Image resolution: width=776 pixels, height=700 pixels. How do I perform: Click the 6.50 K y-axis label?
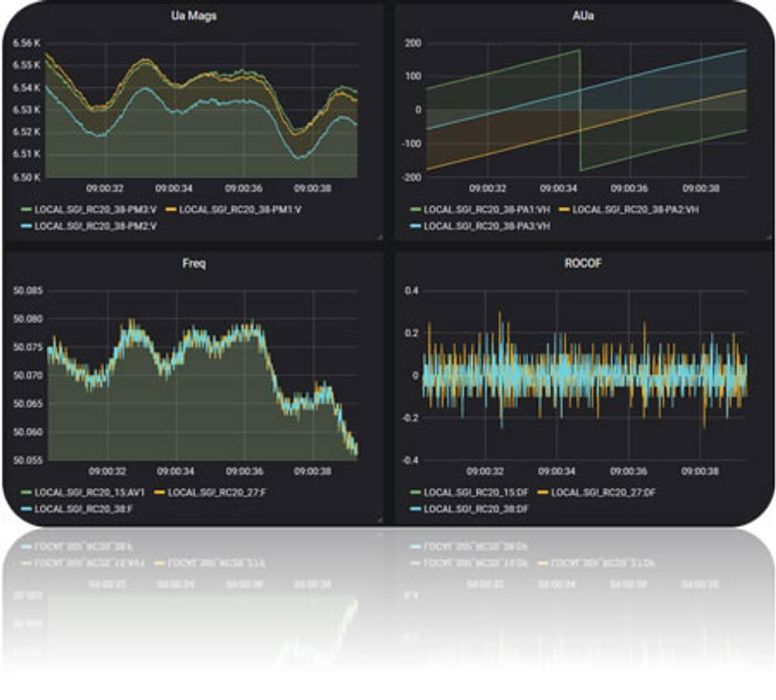pyautogui.click(x=26, y=177)
